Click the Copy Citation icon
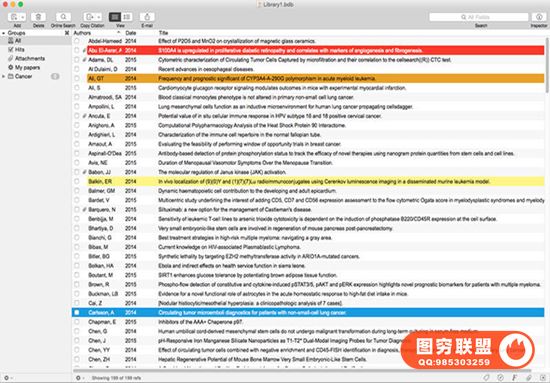Screen dimensions: 550x383 tap(90, 17)
